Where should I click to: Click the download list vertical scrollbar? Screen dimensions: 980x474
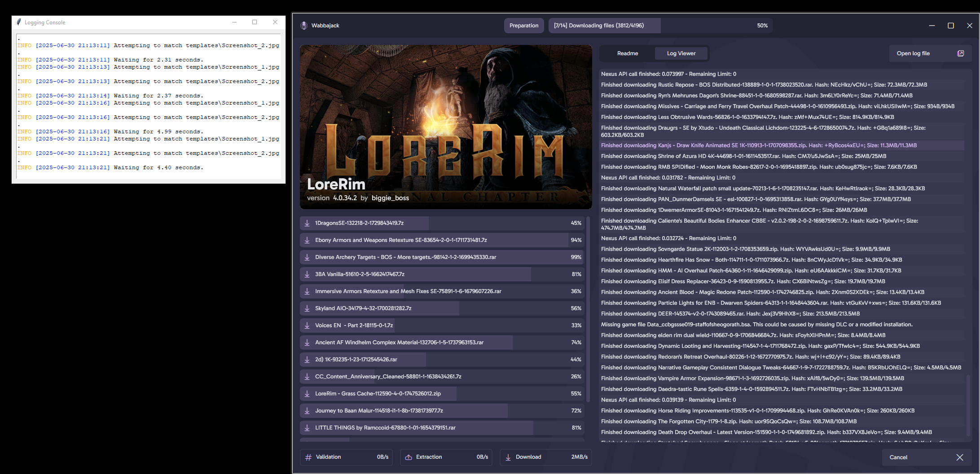(588, 310)
